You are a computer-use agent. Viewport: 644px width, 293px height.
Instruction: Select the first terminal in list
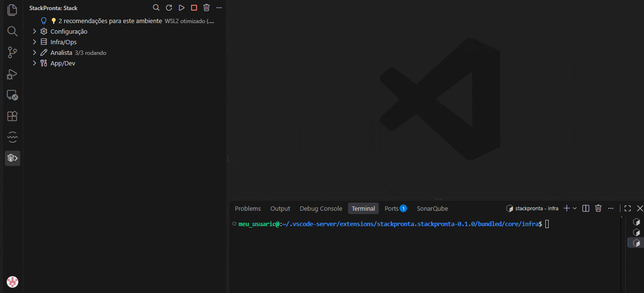[x=636, y=222]
